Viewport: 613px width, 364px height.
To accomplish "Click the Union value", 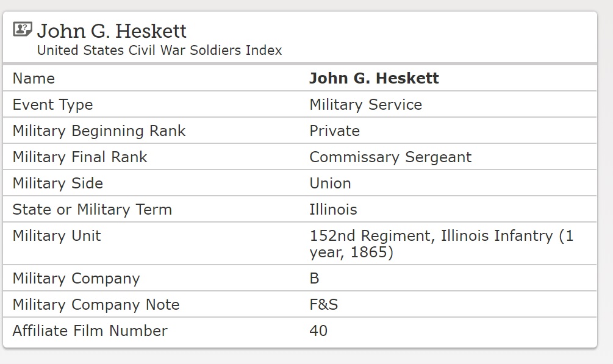I will pos(330,184).
